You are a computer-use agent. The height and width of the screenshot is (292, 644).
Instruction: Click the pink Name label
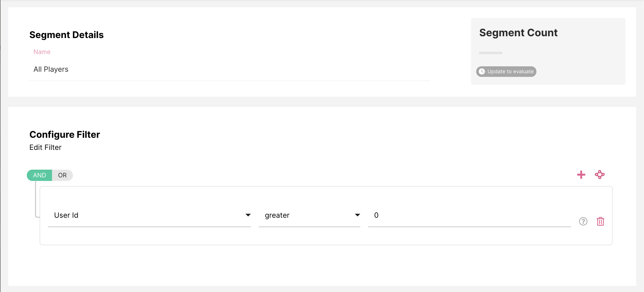42,52
